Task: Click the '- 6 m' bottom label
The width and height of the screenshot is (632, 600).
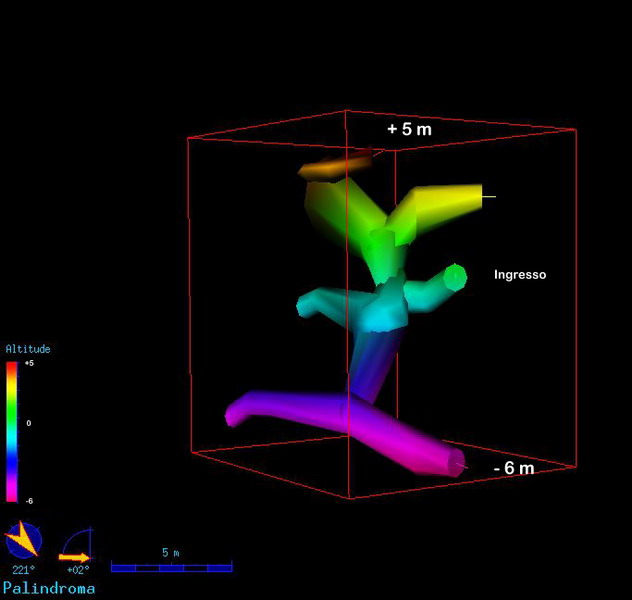Action: coord(514,468)
